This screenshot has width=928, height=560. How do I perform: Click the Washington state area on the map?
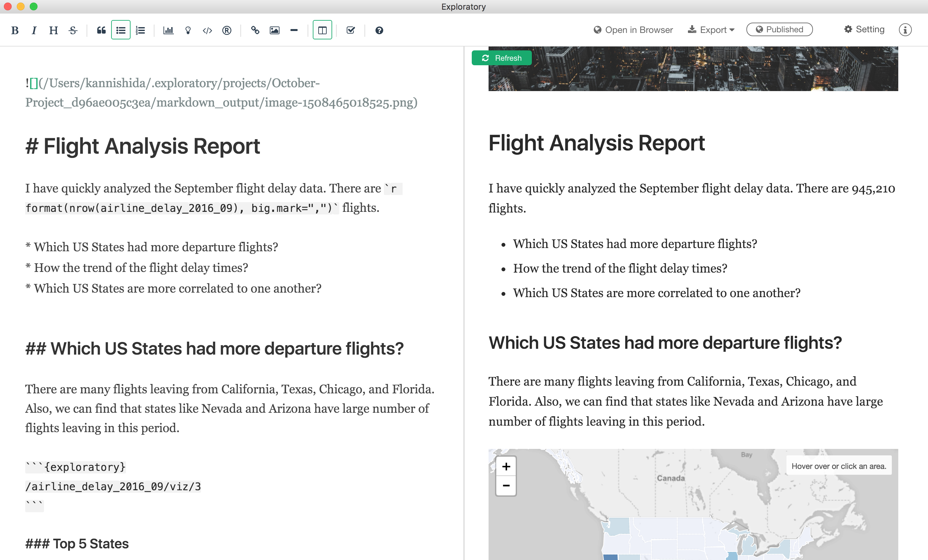[x=617, y=526]
